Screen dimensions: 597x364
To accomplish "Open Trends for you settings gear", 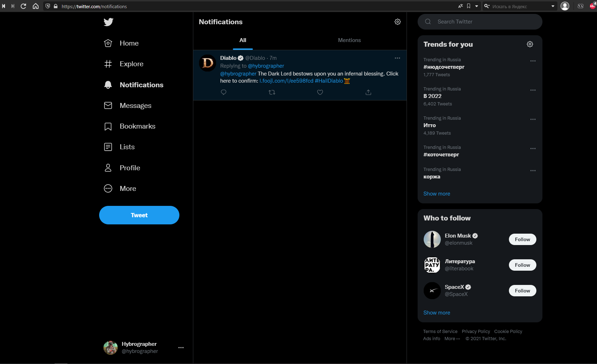I will (530, 44).
